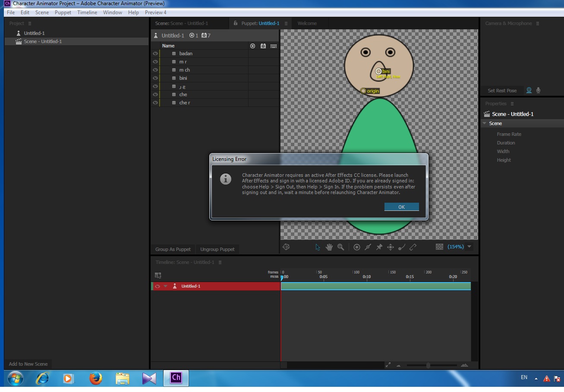Screen dimensions: 564x392
Task: Open the Properties panel menu
Action: point(512,103)
